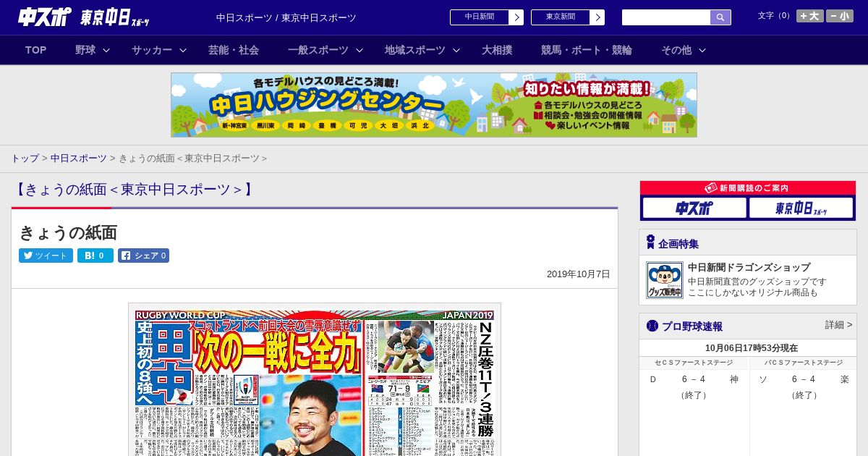
Task: Click the 中日ハウジングセンター banner ad
Action: click(434, 105)
